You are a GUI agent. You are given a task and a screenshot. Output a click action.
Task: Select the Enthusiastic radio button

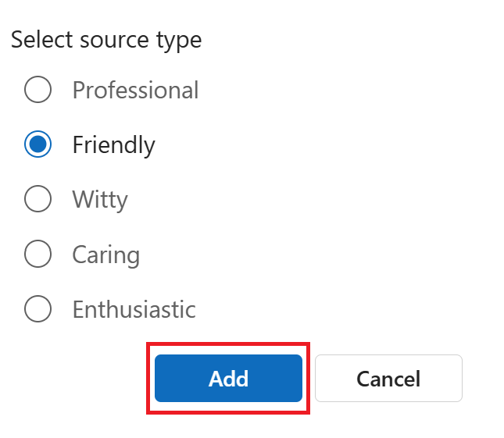(38, 309)
